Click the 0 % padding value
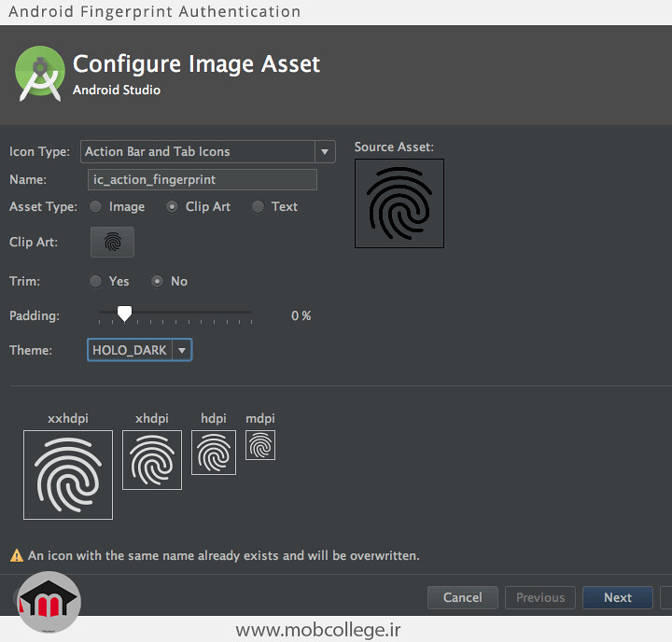This screenshot has height=642, width=672. (x=301, y=315)
